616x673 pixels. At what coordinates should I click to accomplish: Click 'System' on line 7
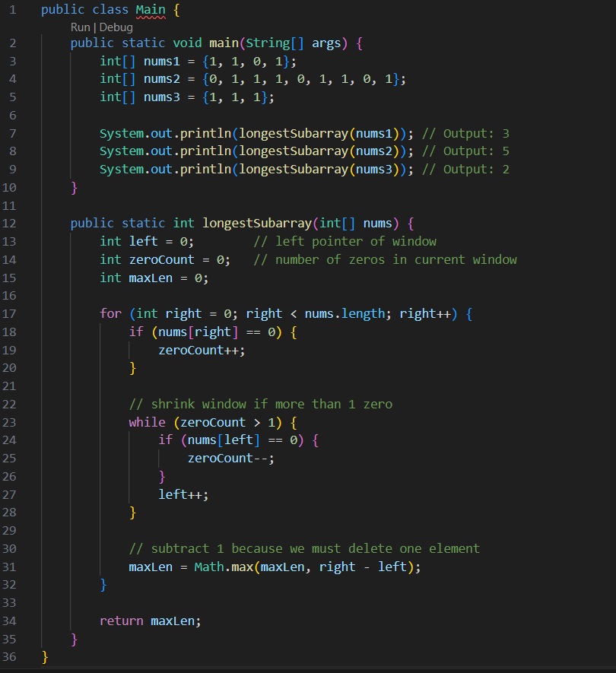click(x=122, y=134)
